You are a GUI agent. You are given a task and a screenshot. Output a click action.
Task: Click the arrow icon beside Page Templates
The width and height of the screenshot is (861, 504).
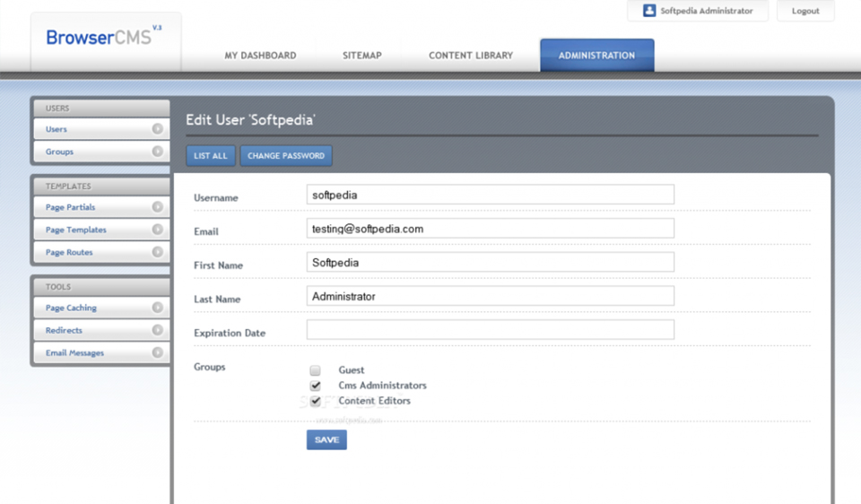pyautogui.click(x=158, y=230)
